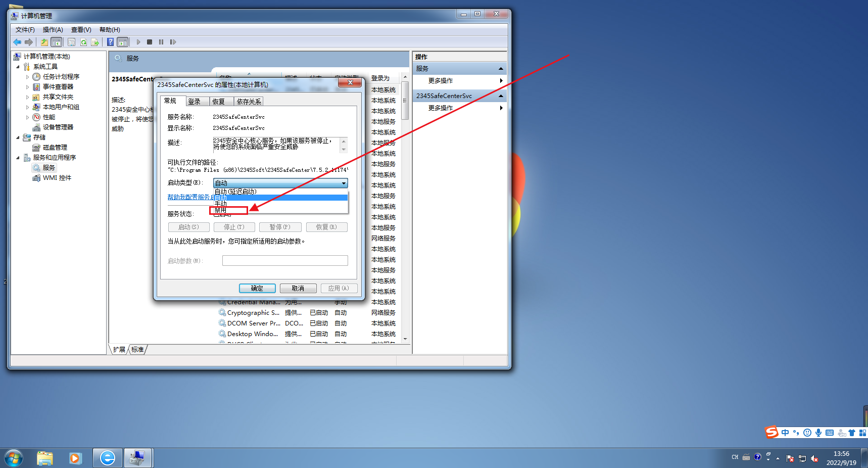Toggle the show/hide action pane icon
The image size is (868, 468).
click(123, 42)
